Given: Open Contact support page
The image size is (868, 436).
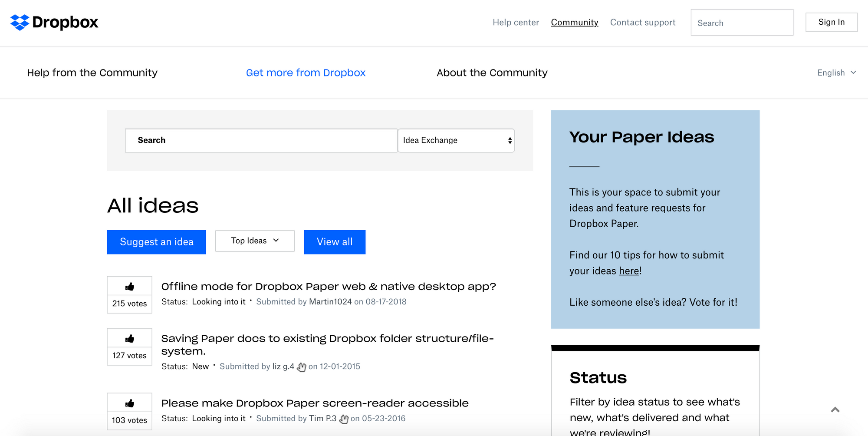Looking at the screenshot, I should (x=643, y=22).
